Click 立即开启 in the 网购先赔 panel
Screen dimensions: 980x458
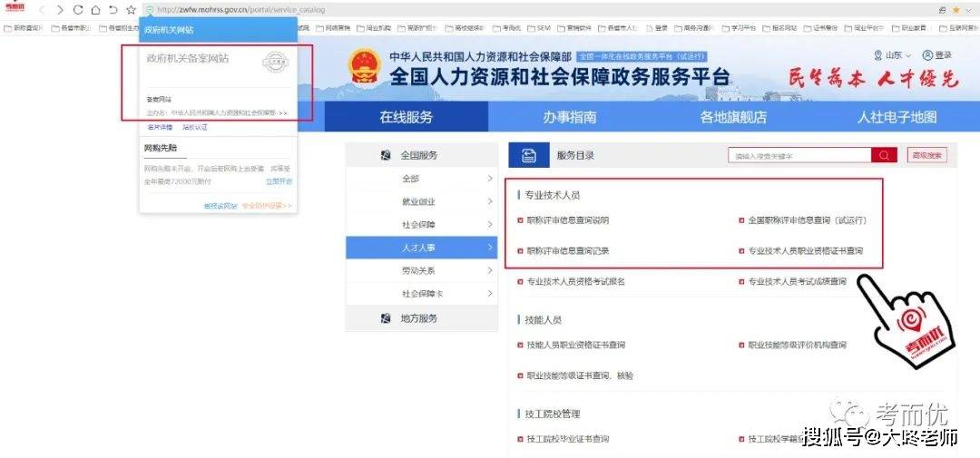[x=279, y=181]
